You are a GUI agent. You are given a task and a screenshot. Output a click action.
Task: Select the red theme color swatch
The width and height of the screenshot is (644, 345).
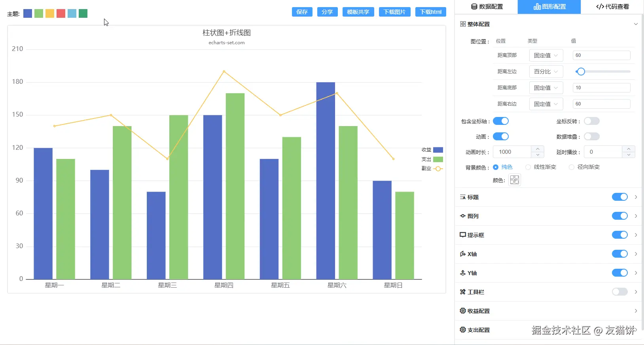61,14
